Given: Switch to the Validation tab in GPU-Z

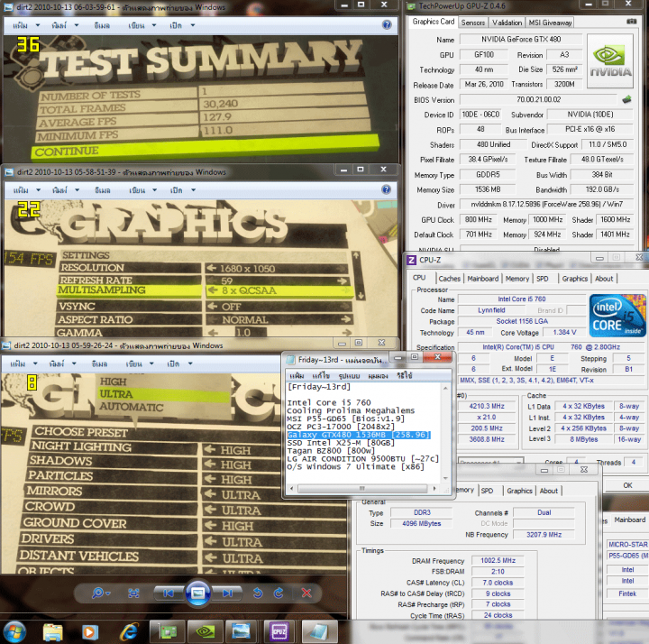Looking at the screenshot, I should [x=507, y=23].
